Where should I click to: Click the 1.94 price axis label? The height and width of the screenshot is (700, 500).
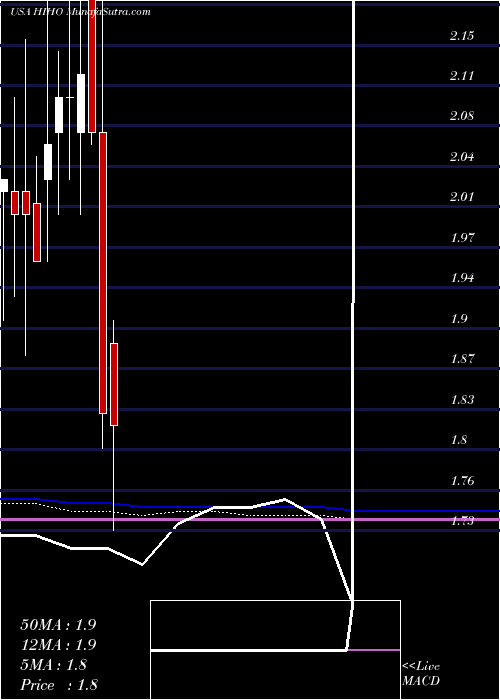[462, 278]
